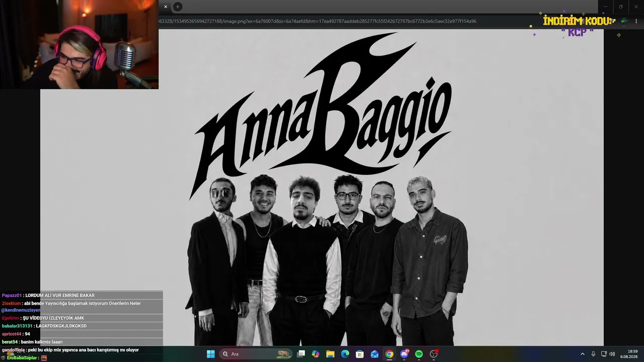The image size is (644, 362).
Task: Open Microsoft Store from the taskbar
Action: click(x=360, y=354)
